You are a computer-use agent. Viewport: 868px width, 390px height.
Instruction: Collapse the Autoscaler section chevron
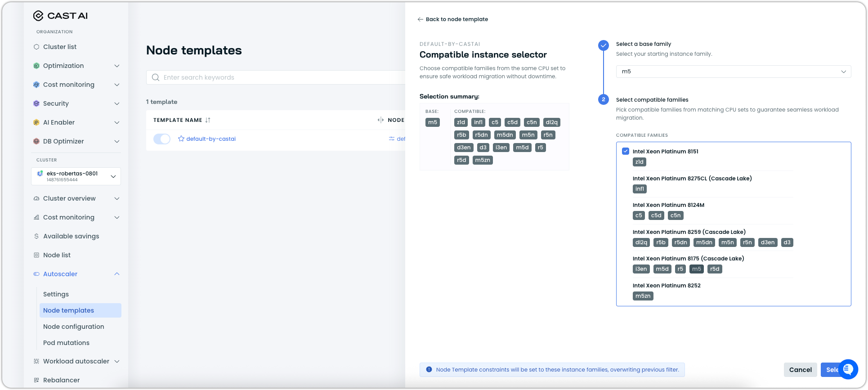click(117, 274)
